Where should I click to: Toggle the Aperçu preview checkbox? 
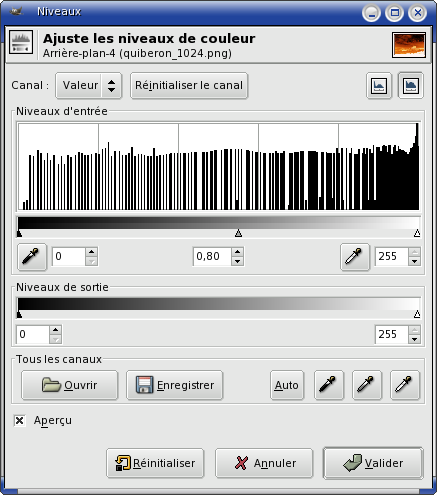click(x=19, y=421)
